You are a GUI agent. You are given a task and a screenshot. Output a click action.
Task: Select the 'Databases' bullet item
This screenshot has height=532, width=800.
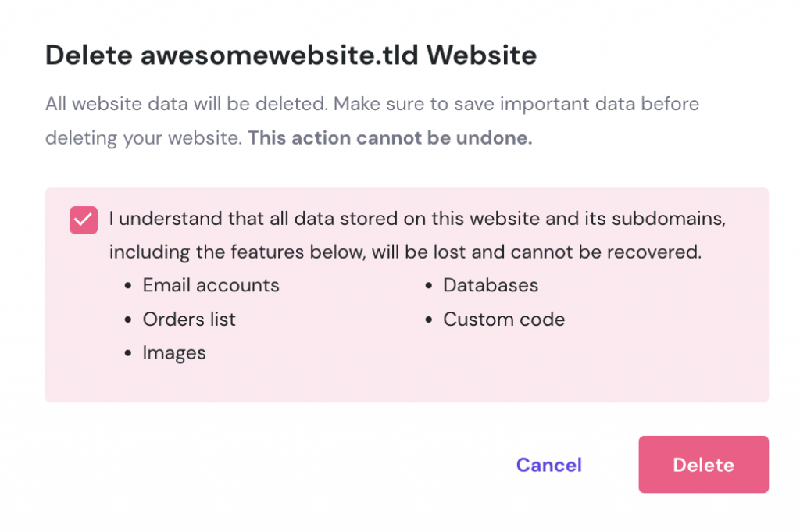point(491,285)
